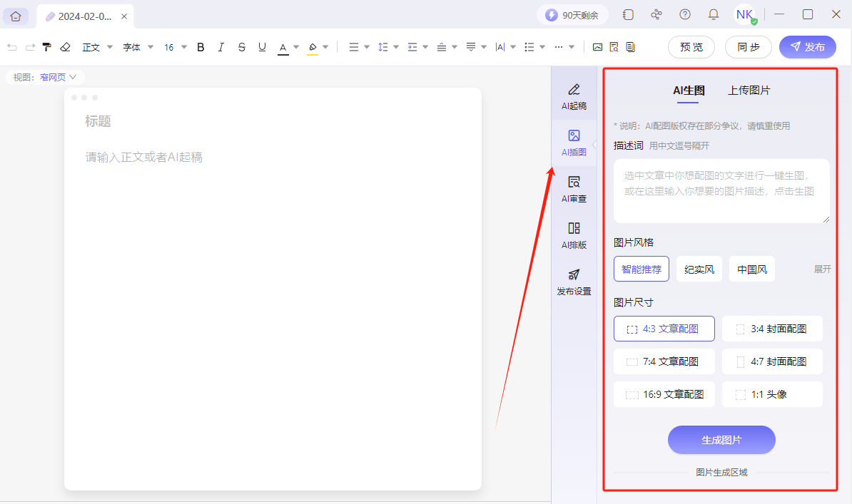Open the highlight color dropdown arrow
Viewport: 852px width, 504px height.
(x=325, y=47)
